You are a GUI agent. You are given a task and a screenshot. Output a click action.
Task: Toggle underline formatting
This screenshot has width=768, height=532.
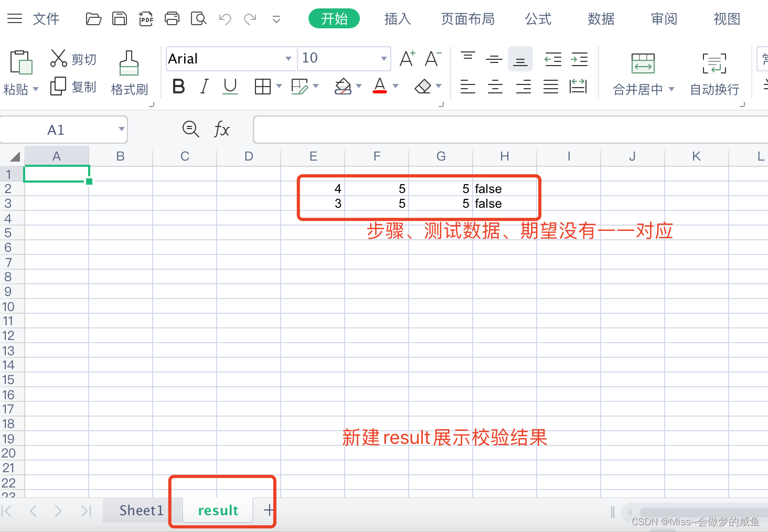[x=230, y=86]
